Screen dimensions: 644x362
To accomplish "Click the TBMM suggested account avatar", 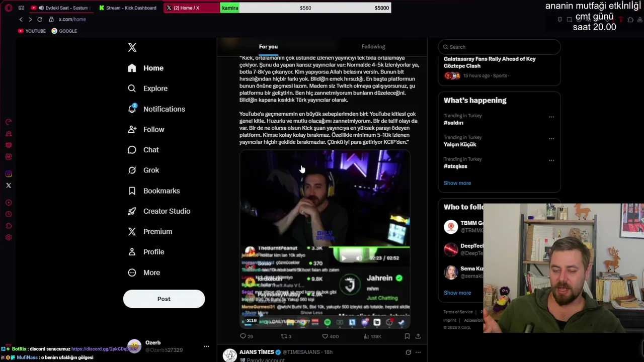I will (x=451, y=227).
